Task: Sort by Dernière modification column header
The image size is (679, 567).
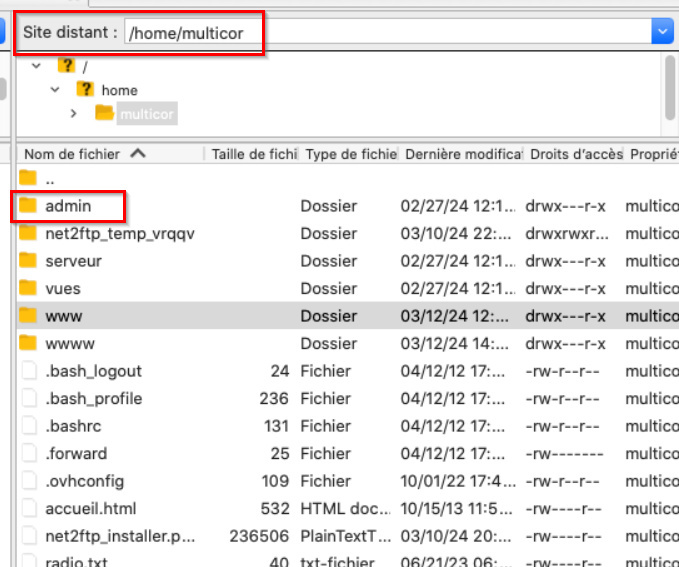Action: tap(461, 154)
